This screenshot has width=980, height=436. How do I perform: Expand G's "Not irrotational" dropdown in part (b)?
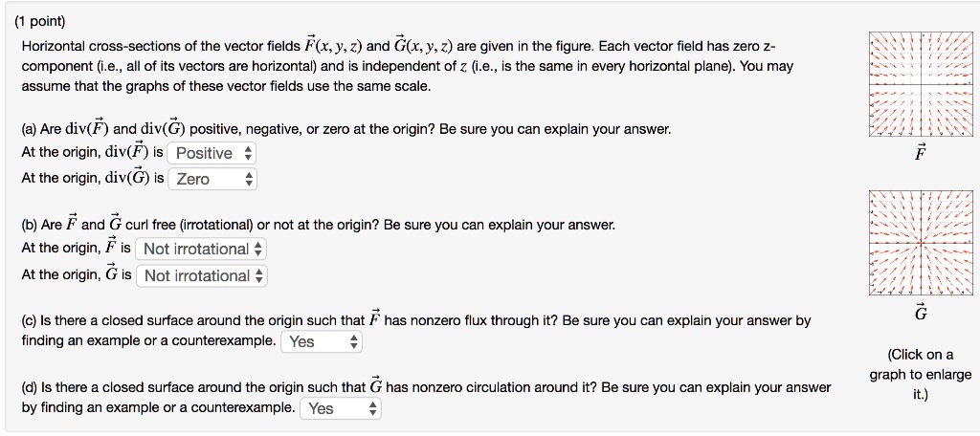click(x=201, y=275)
